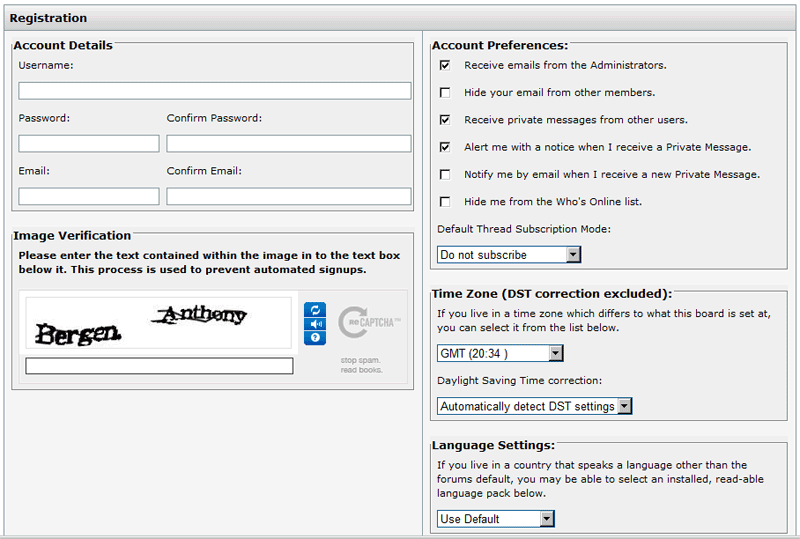The image size is (800, 539).
Task: Enable email notification for new Private Messages
Action: (x=445, y=174)
